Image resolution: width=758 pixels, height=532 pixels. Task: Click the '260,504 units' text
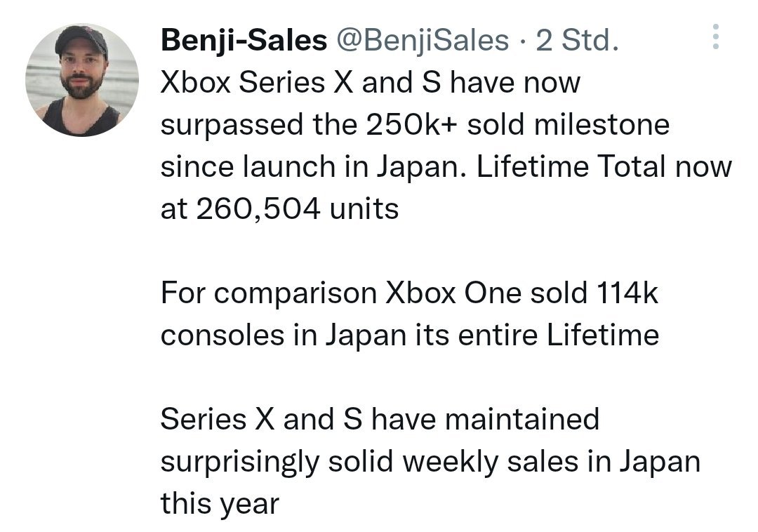(298, 208)
